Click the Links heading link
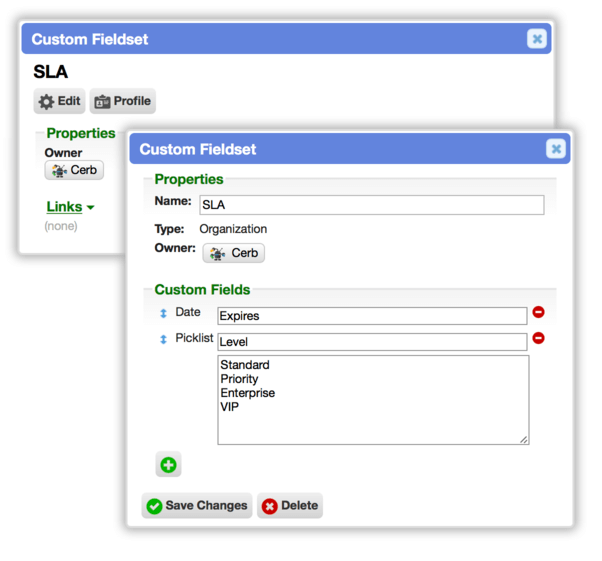This screenshot has height=561, width=602. (x=64, y=207)
